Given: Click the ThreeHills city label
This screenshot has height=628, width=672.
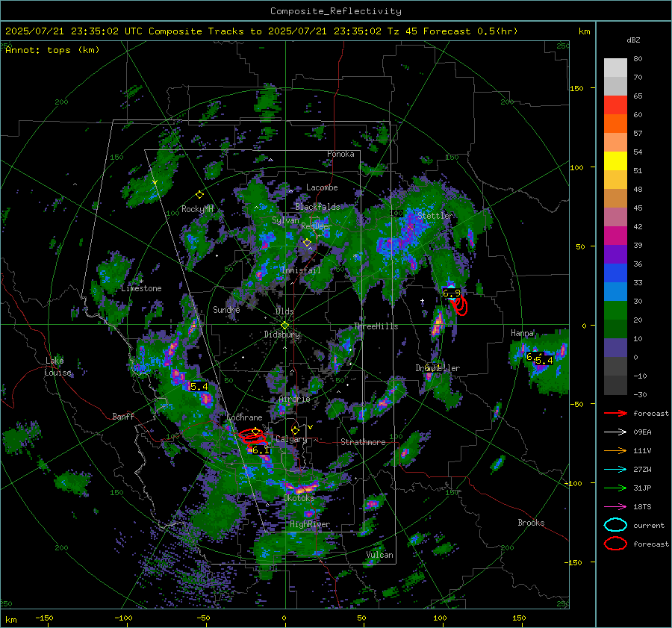Looking at the screenshot, I should click(x=376, y=326).
